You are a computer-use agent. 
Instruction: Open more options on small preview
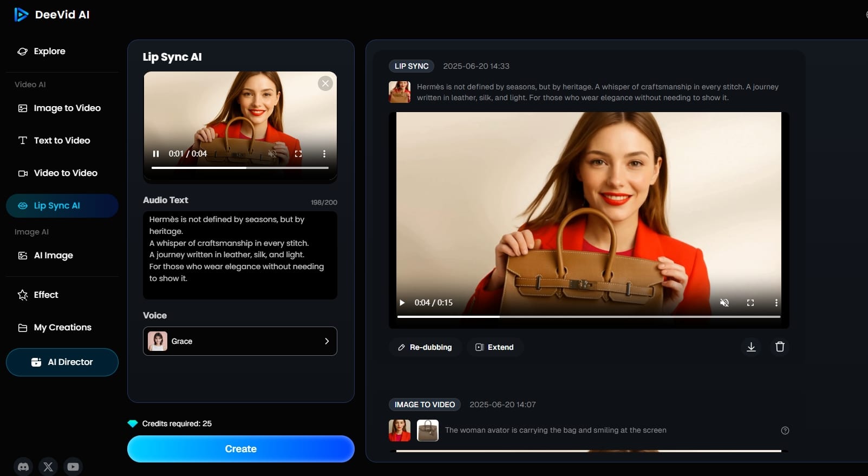tap(324, 154)
